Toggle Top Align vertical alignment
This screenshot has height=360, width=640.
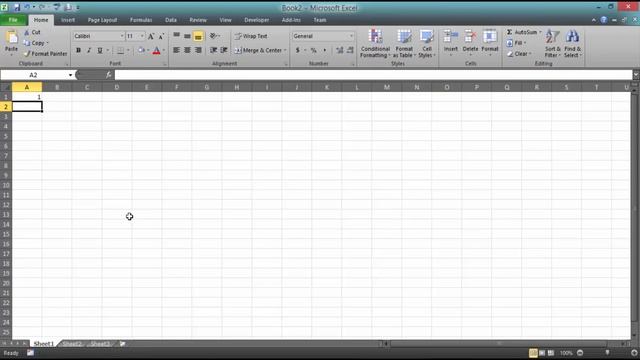176,36
